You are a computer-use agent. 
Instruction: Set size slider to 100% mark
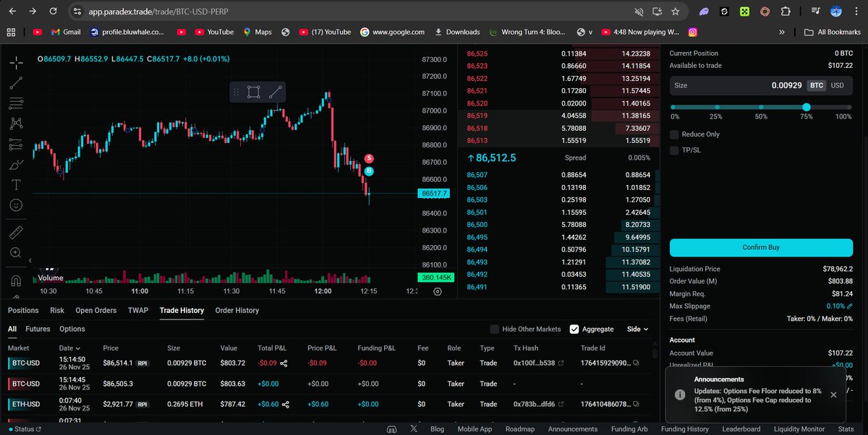[x=849, y=107]
